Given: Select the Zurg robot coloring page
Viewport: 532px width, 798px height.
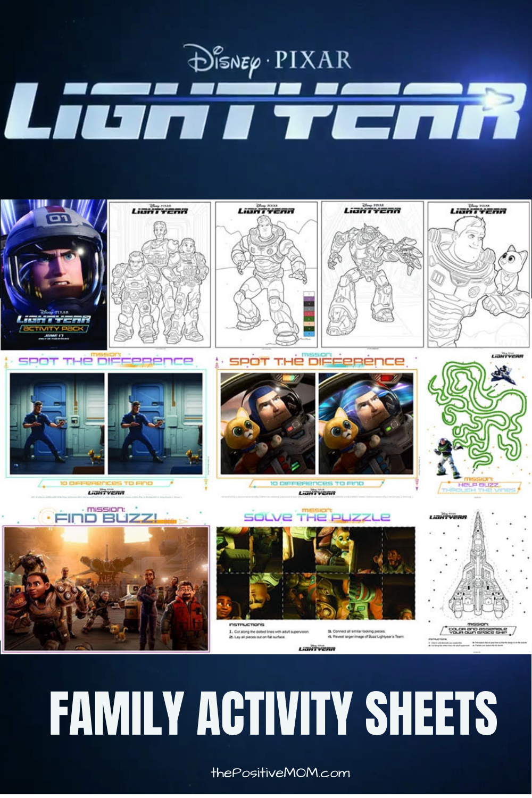Looking at the screenshot, I should point(372,274).
